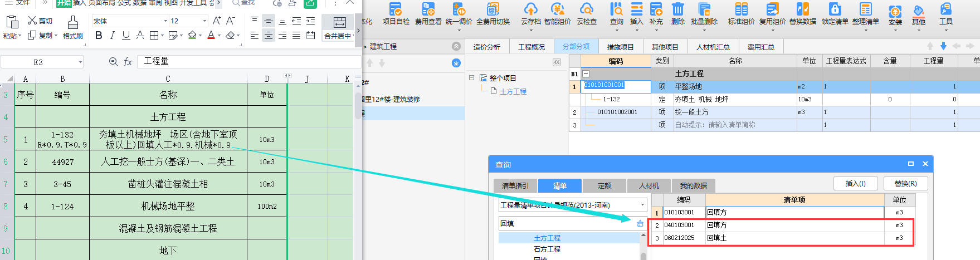Click the 标准组价 (standard pricing) icon
The height and width of the screenshot is (260, 980).
coord(741,9)
